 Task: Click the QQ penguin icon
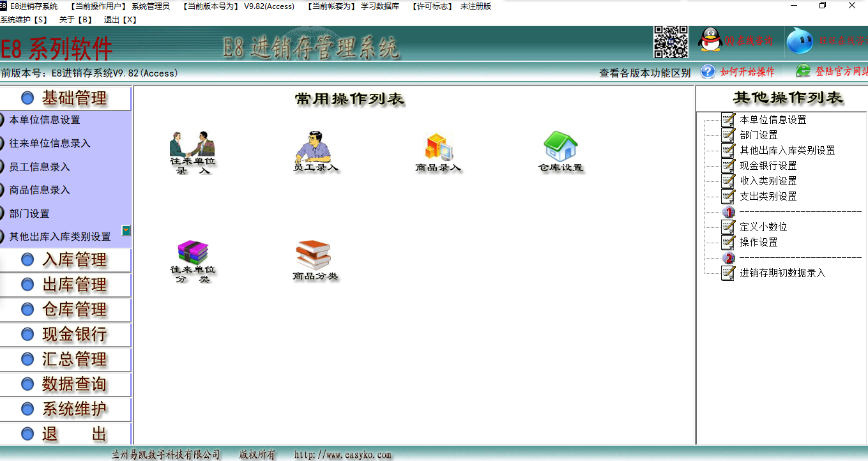click(710, 40)
